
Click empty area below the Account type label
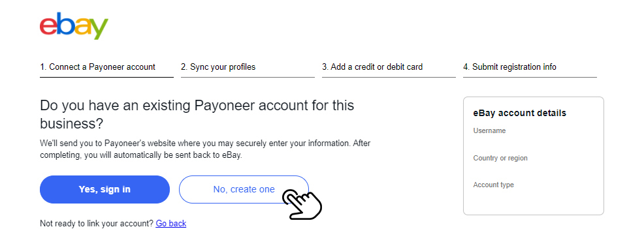point(533,202)
